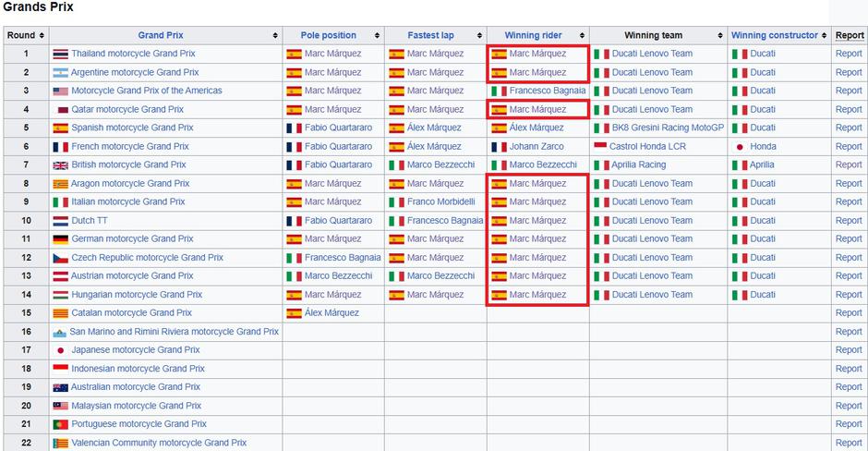The width and height of the screenshot is (868, 451).
Task: Click the Thailand flag icon
Action: pos(60,54)
